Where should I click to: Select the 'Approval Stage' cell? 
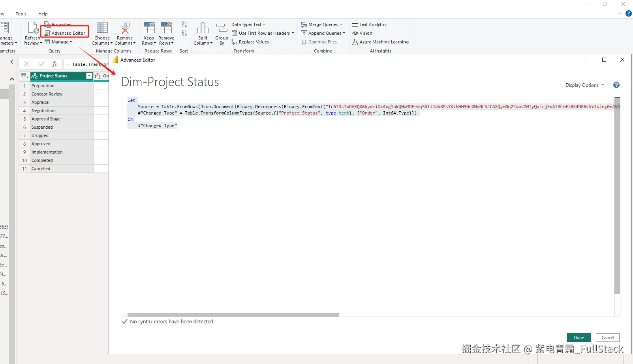[x=62, y=119]
